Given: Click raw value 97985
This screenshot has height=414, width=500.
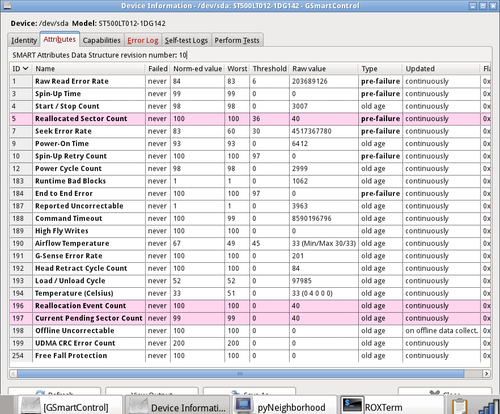Looking at the screenshot, I should tap(302, 281).
